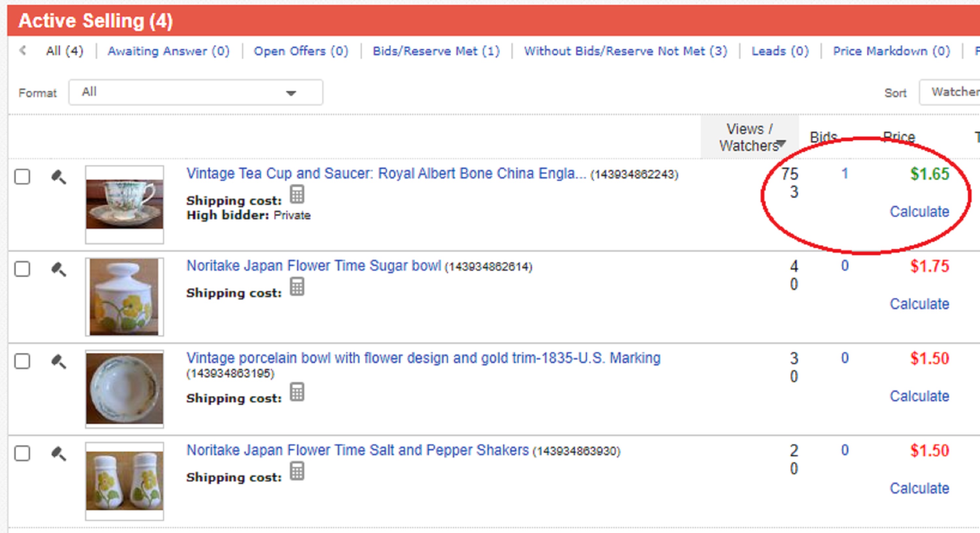This screenshot has width=980, height=533.
Task: Click the $1.65 price on Tea Cup
Action: [930, 174]
